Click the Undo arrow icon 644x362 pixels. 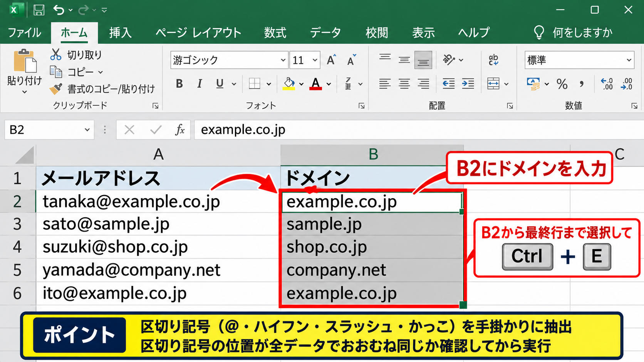59,10
